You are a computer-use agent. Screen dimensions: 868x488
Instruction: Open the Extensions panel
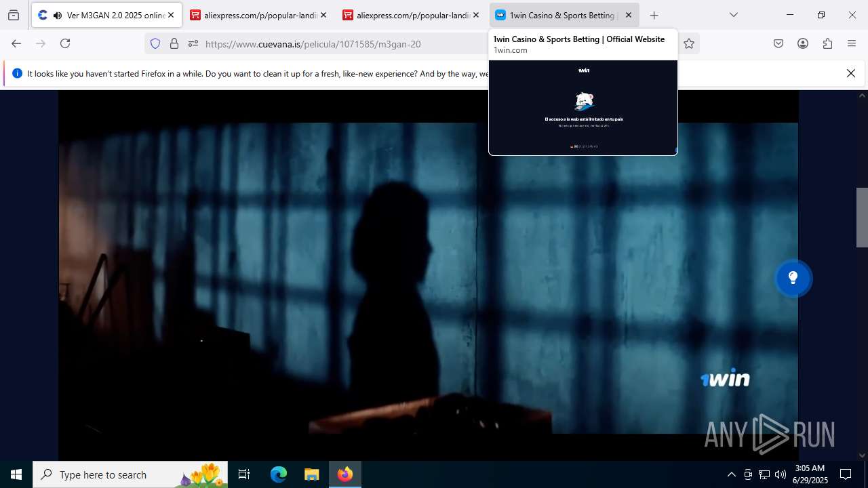coord(827,43)
